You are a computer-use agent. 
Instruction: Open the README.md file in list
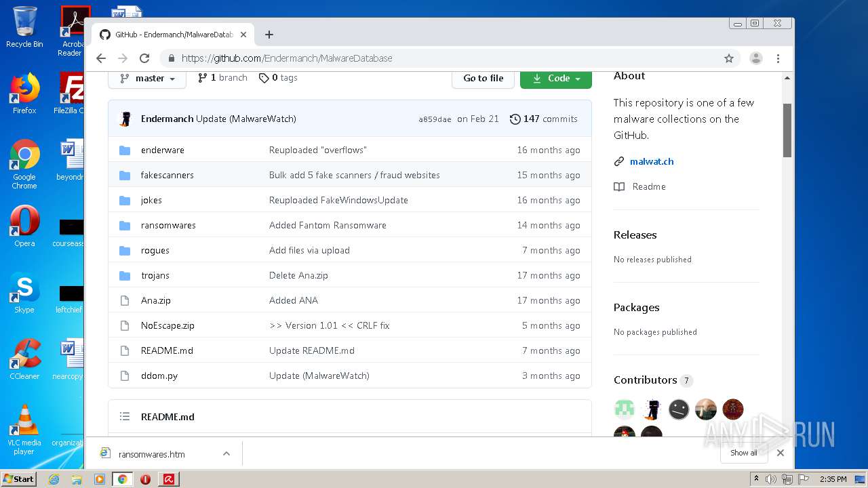(x=167, y=350)
